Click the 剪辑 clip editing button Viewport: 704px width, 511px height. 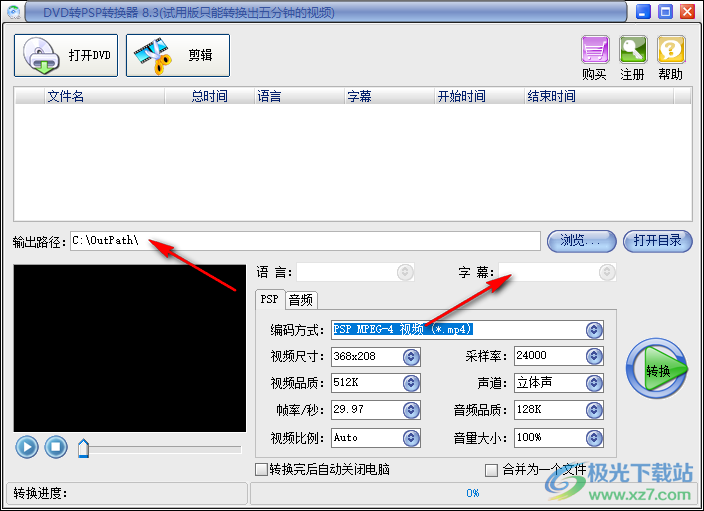coord(178,55)
